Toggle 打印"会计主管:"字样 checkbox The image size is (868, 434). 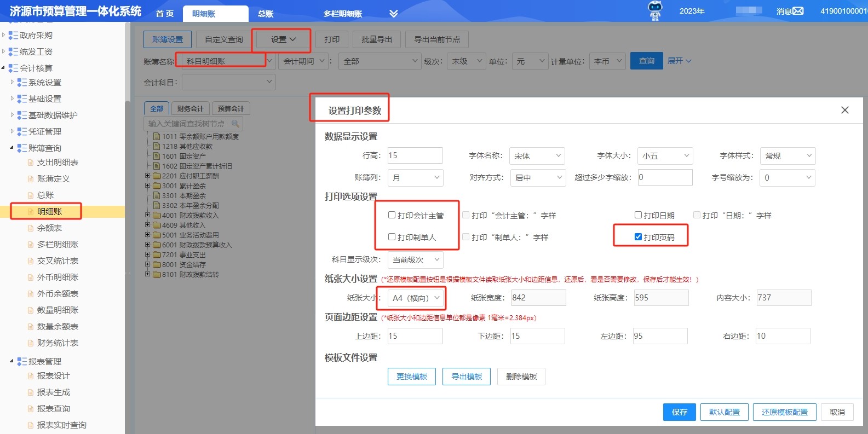tap(466, 215)
